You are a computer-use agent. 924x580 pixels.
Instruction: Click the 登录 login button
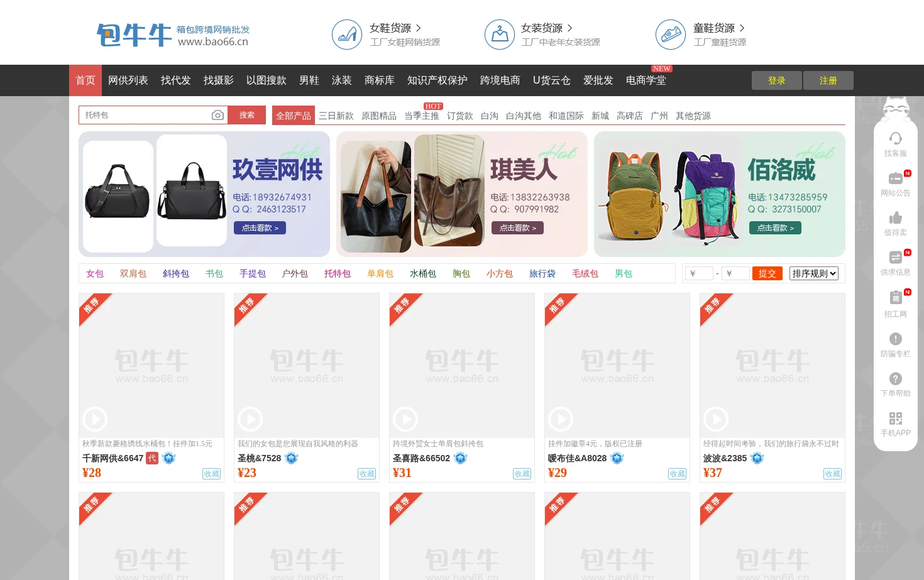777,80
